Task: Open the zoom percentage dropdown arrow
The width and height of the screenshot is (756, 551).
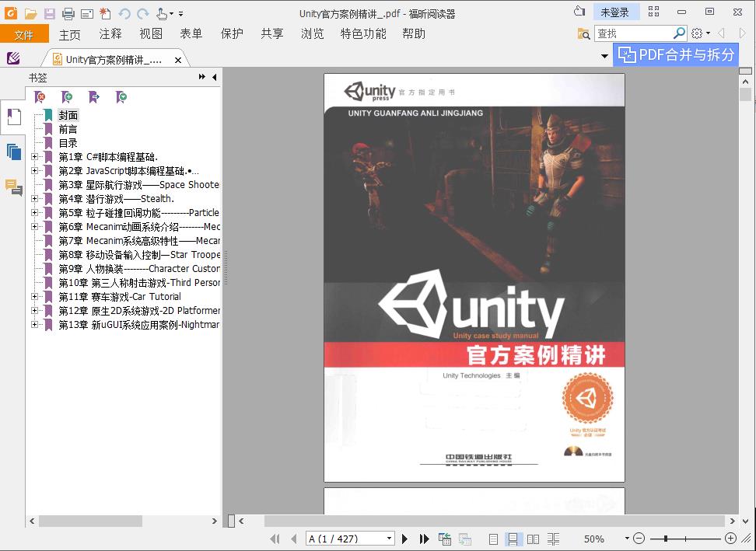Action: click(627, 539)
